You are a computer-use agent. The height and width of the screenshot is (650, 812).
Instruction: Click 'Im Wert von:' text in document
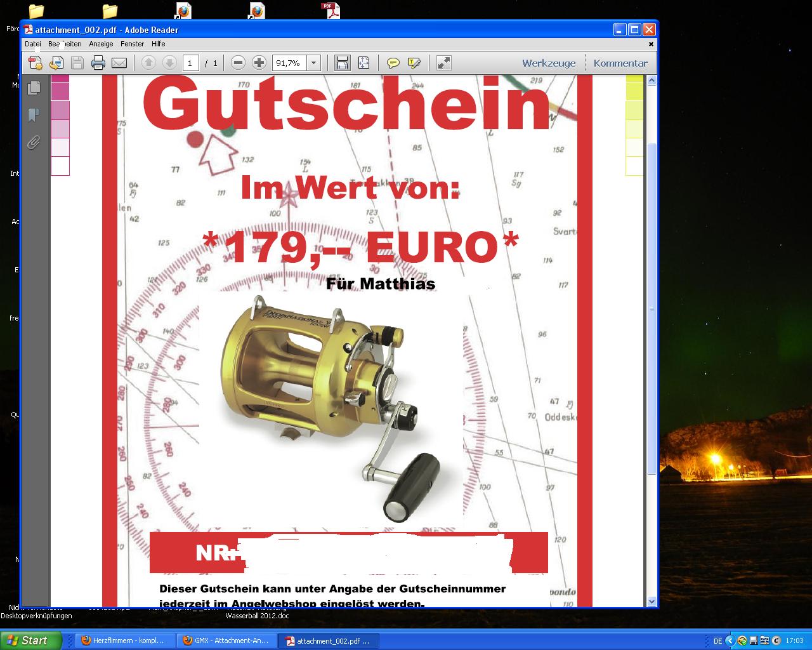350,188
